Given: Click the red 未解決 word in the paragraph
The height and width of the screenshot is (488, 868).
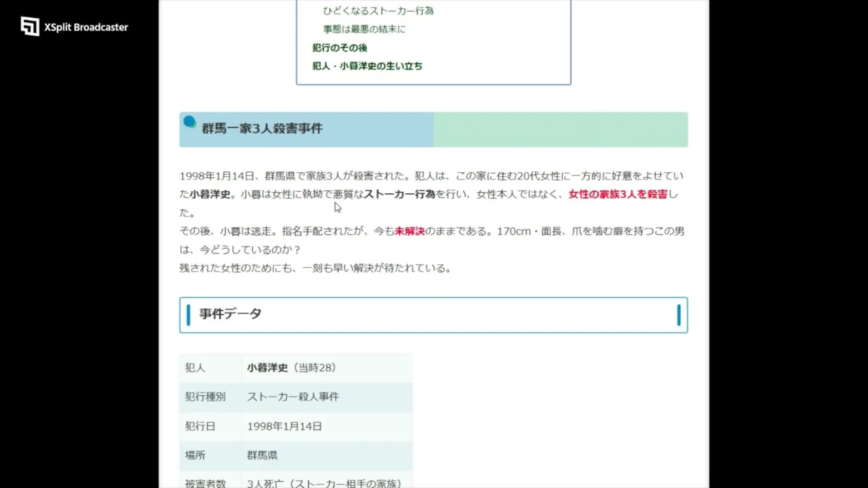Looking at the screenshot, I should 410,231.
